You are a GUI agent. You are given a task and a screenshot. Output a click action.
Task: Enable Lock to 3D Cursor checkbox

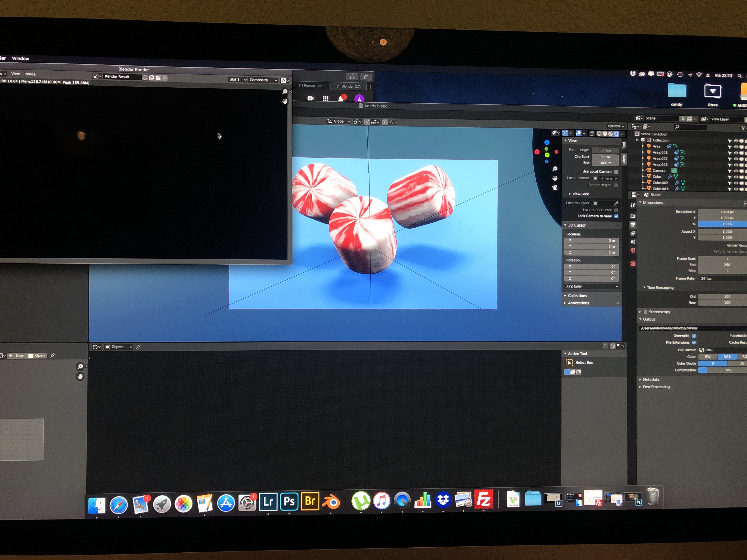coord(616,210)
